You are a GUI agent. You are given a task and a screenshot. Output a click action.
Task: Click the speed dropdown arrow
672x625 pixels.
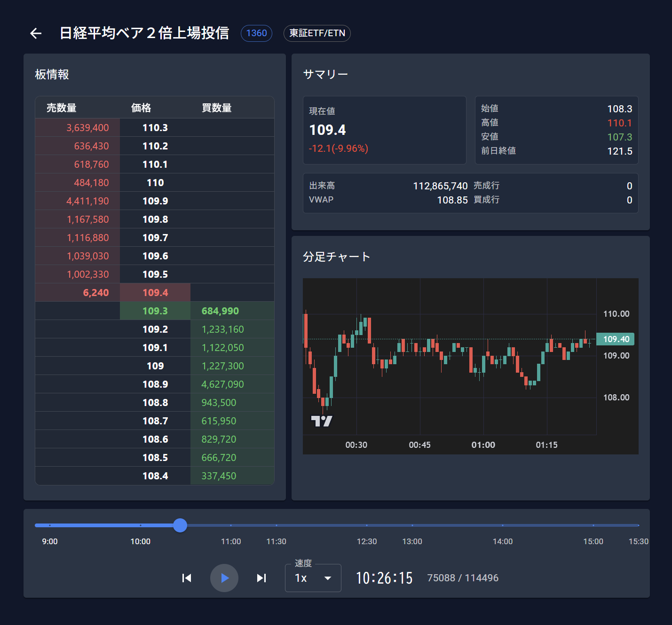(x=328, y=578)
